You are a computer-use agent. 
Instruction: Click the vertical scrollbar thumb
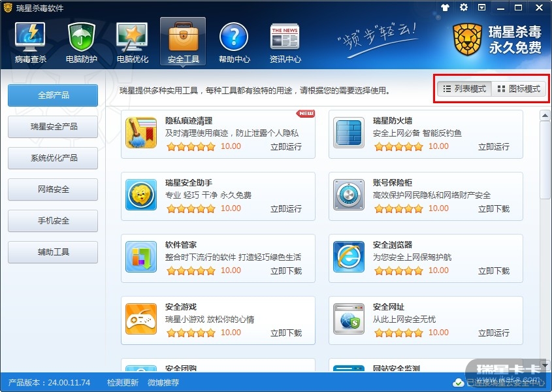tap(545, 160)
